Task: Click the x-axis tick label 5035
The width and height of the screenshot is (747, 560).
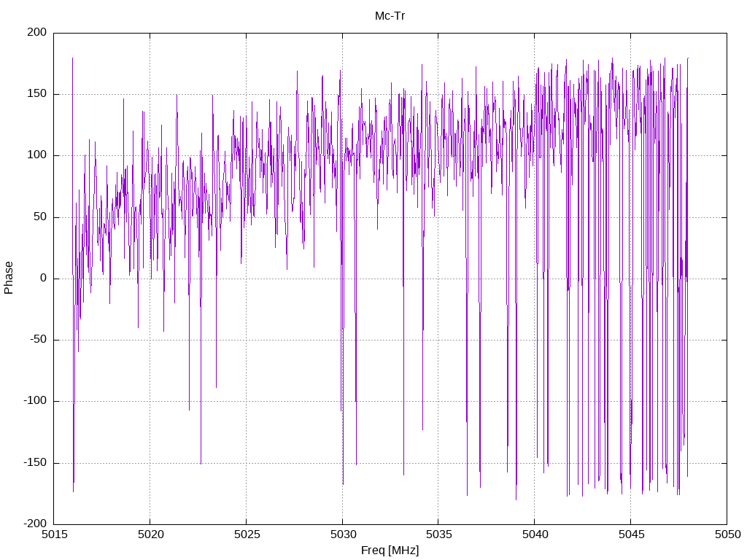Action: pyautogui.click(x=438, y=534)
